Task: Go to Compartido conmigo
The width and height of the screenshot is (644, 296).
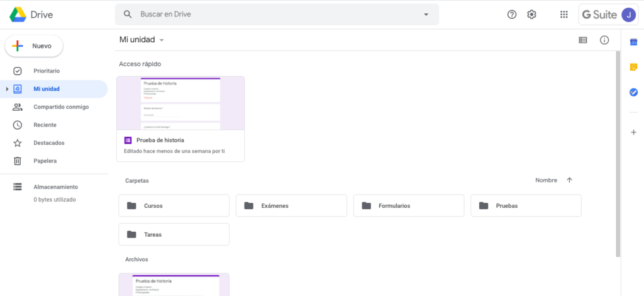Action: 60,107
